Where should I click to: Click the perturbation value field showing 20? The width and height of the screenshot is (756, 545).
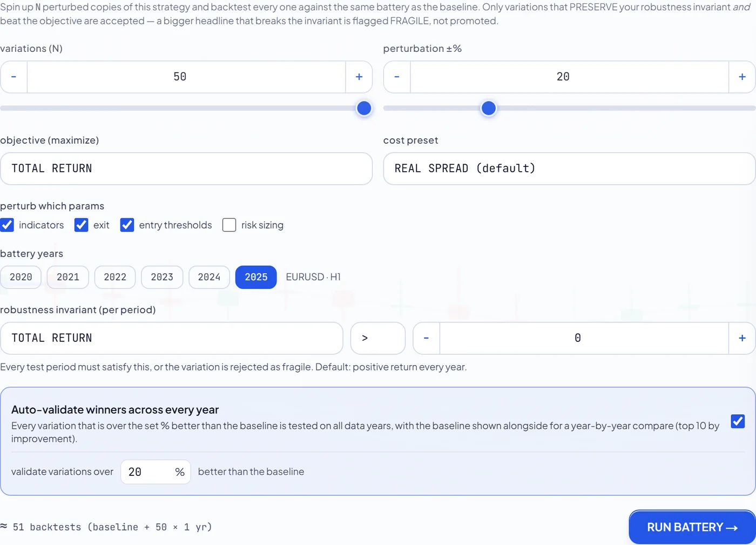pos(570,77)
